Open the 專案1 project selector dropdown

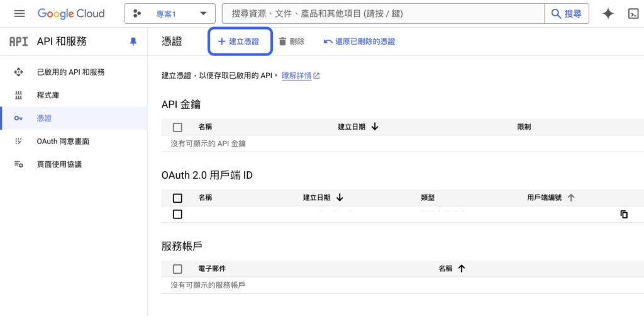pos(169,14)
